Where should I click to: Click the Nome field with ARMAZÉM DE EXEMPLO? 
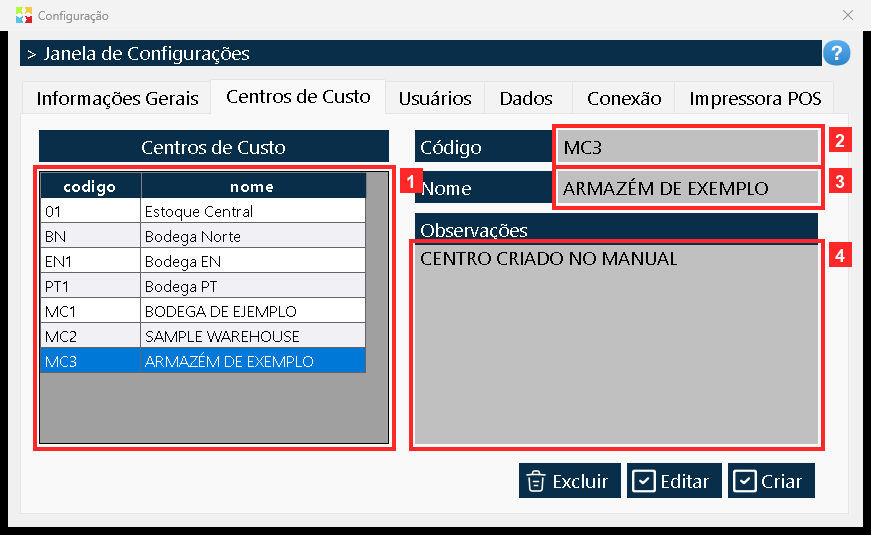pos(688,188)
